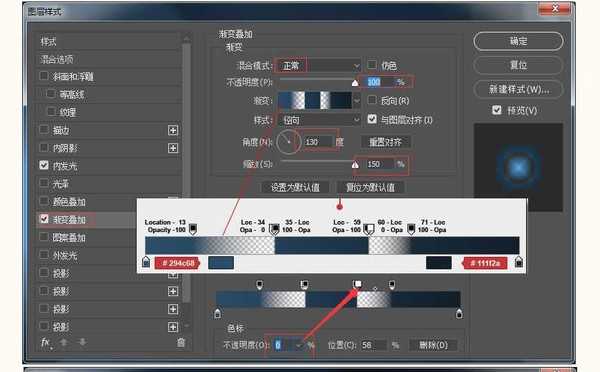600x372 pixels.
Task: Select 混合选项 in the left list
Action: point(57,59)
